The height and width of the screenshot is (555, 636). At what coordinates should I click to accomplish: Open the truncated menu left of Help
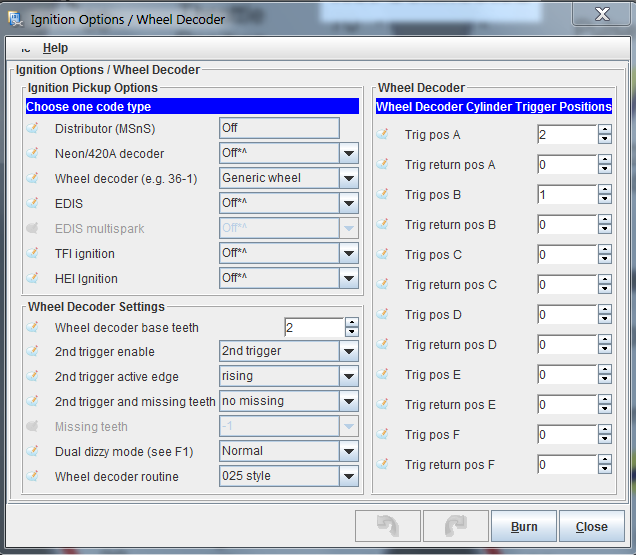[x=26, y=49]
